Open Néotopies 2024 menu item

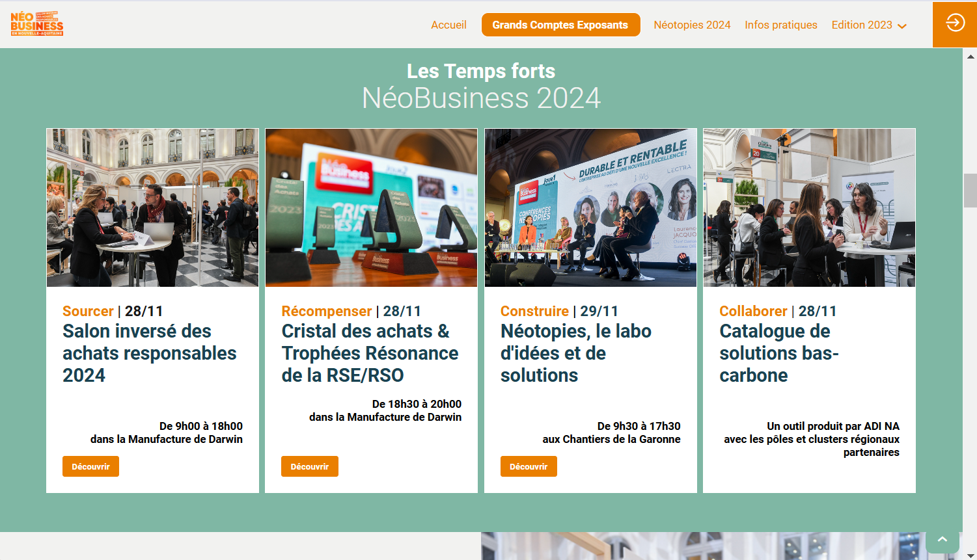coord(692,25)
